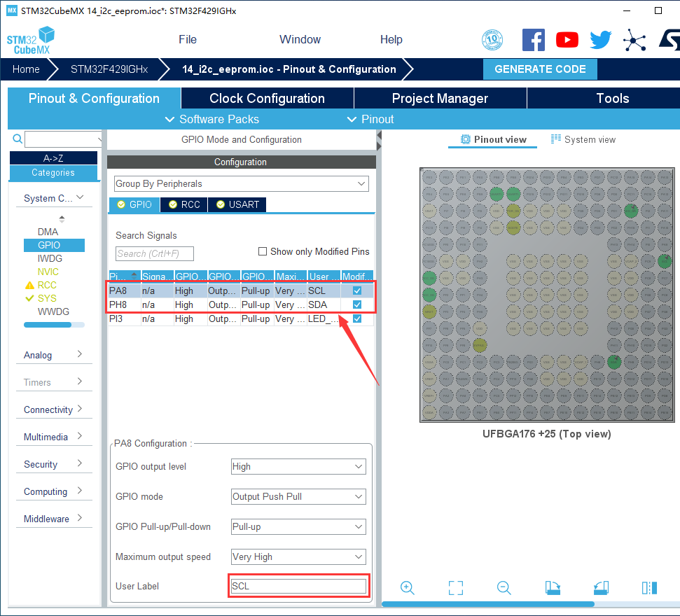This screenshot has height=616, width=680.
Task: Uncheck the Modified box for PA8
Action: pos(357,290)
